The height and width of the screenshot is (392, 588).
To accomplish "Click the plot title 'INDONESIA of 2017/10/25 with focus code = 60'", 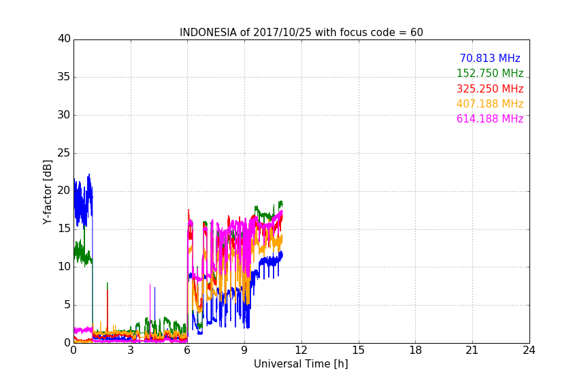I will pos(301,33).
